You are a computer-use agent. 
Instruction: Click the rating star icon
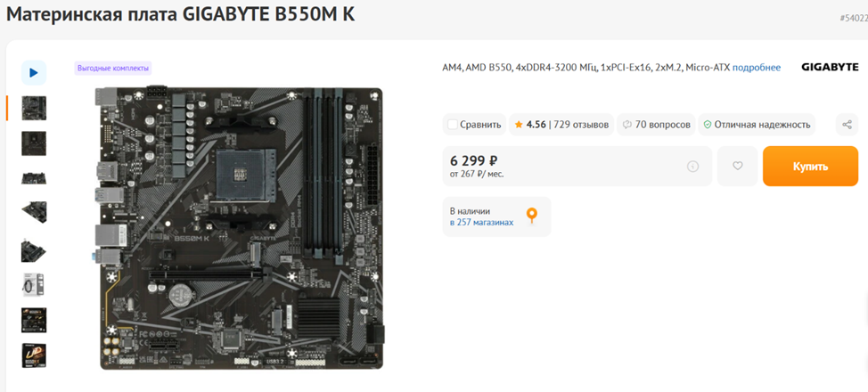click(x=519, y=125)
